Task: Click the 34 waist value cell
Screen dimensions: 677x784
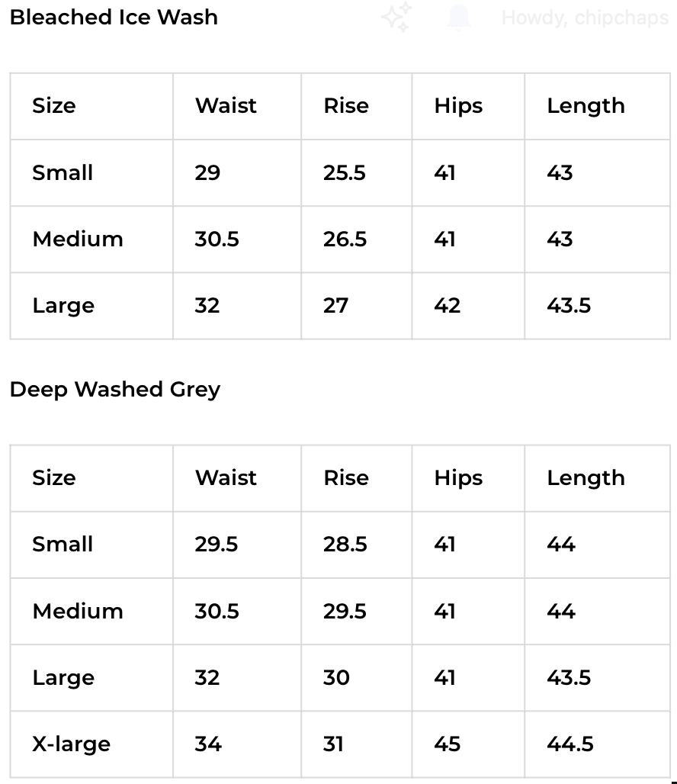Action: click(x=208, y=744)
